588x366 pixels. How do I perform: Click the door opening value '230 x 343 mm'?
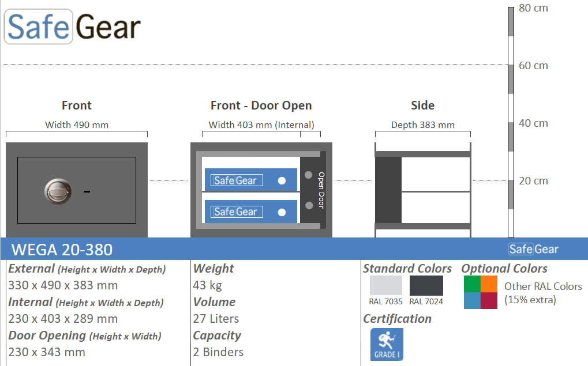coord(47,352)
